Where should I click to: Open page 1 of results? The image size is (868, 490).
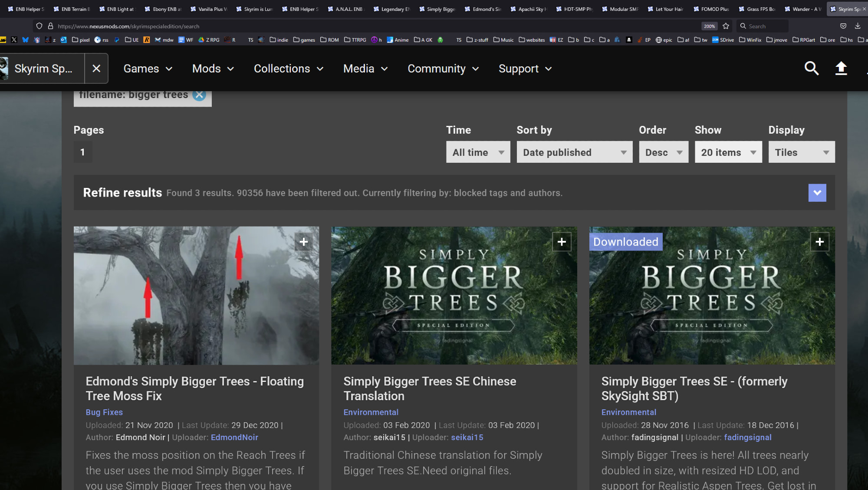82,152
